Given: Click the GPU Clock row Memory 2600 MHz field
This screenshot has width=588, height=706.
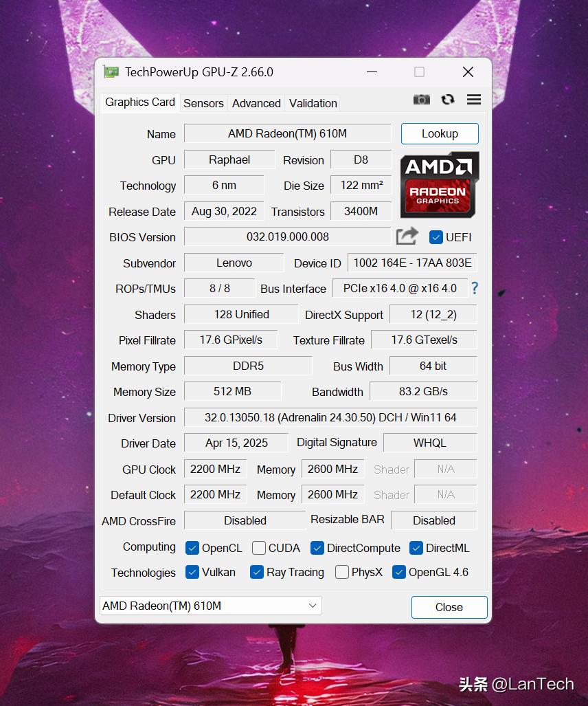Looking at the screenshot, I should (x=332, y=469).
